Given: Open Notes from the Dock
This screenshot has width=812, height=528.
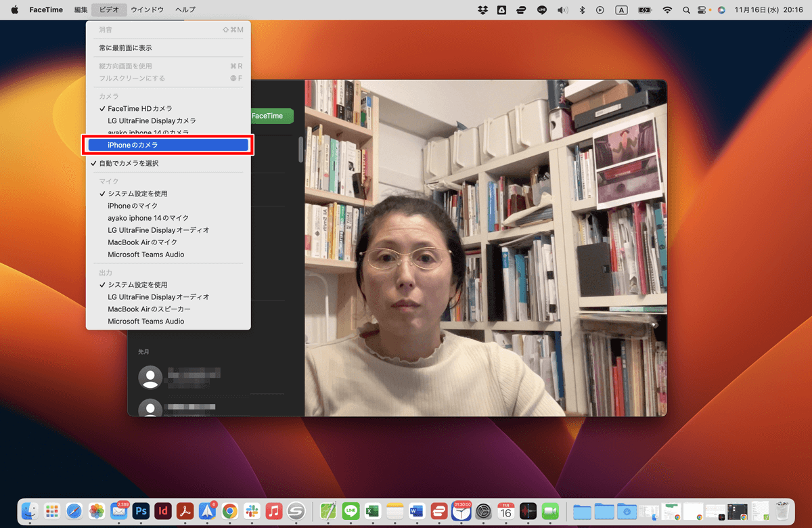Looking at the screenshot, I should click(395, 511).
